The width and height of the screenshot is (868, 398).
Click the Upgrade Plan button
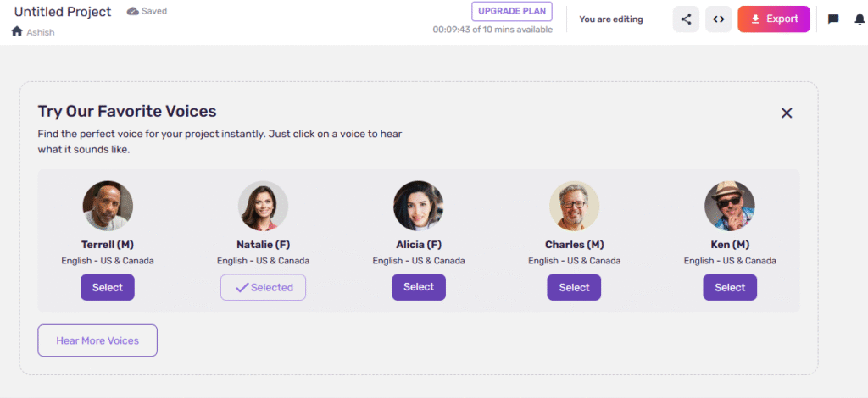512,12
